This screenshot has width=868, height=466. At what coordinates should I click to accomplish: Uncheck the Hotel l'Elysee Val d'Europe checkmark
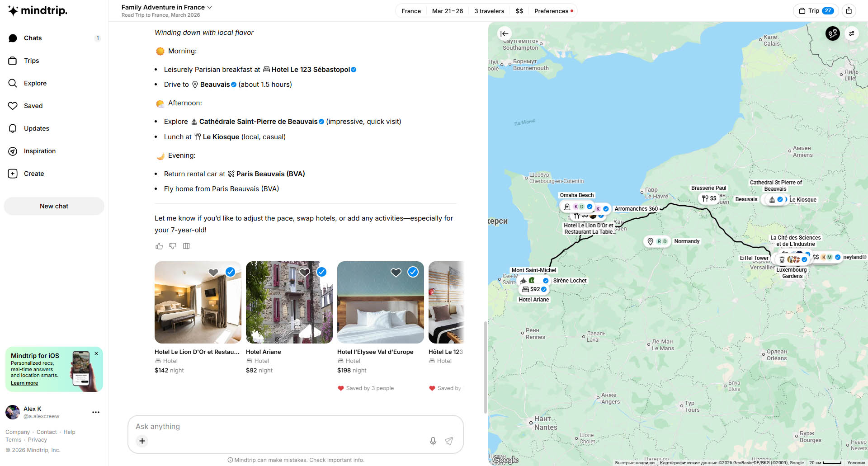tap(413, 272)
